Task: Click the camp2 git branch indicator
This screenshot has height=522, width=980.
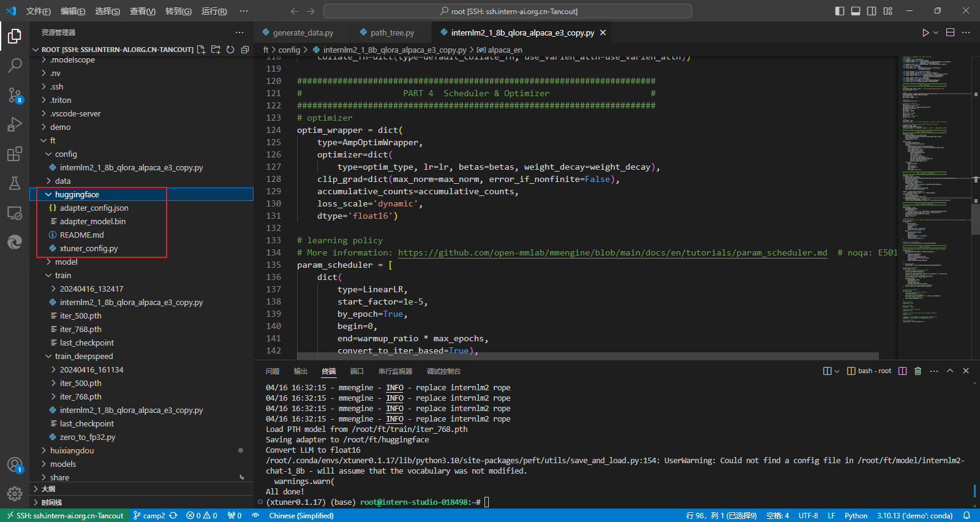Action: [149, 515]
